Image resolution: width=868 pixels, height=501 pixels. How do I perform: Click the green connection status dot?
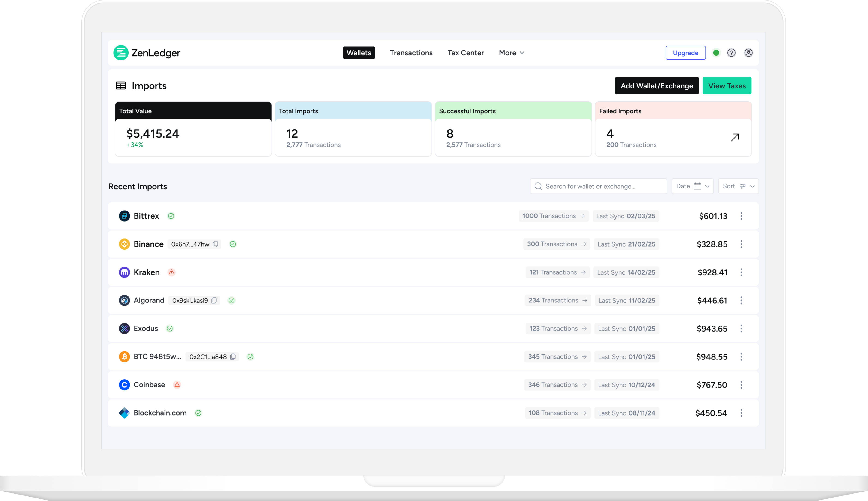tap(716, 53)
